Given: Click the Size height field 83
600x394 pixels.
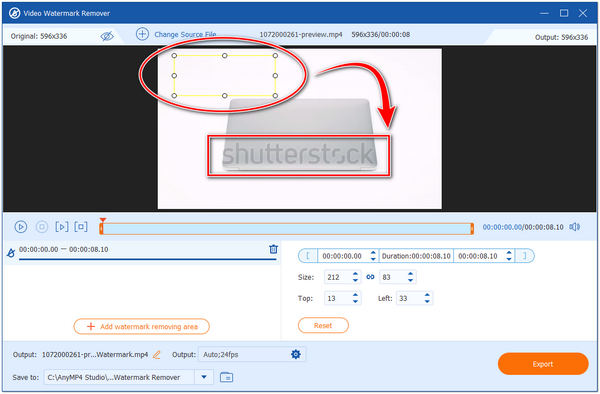Looking at the screenshot, I should click(392, 277).
